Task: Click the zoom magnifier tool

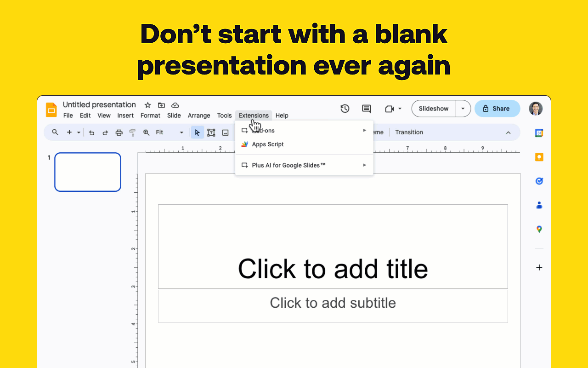Action: [x=147, y=132]
